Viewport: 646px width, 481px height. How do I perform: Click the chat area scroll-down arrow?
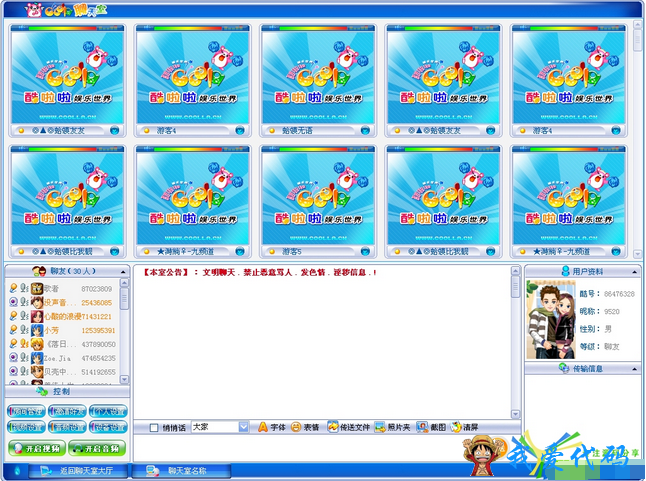tap(515, 413)
